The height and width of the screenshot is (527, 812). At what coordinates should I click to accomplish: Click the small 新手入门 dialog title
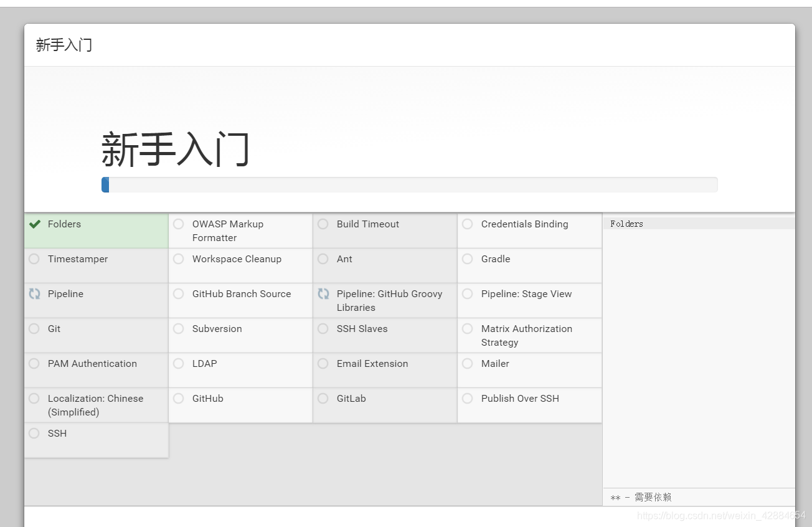click(x=64, y=45)
